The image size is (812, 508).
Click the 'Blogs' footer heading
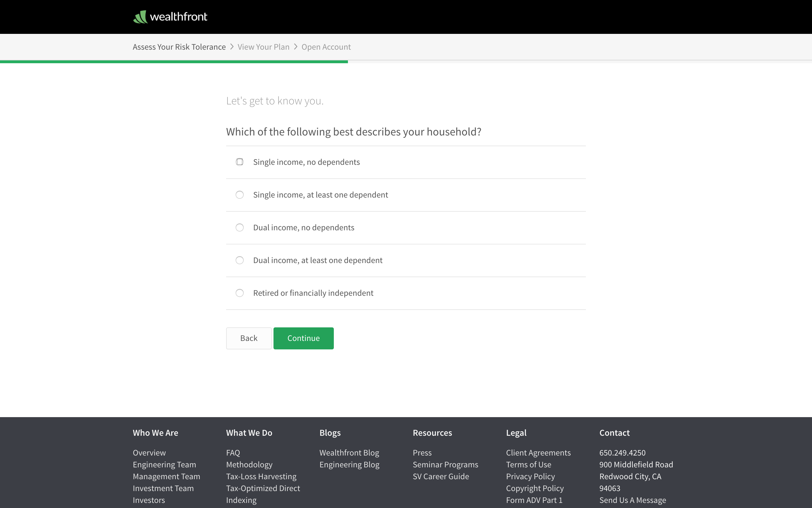click(x=330, y=433)
